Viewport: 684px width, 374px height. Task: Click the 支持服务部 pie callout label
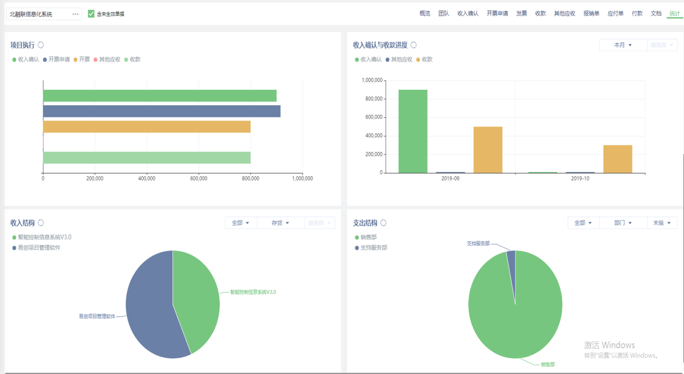pos(478,244)
